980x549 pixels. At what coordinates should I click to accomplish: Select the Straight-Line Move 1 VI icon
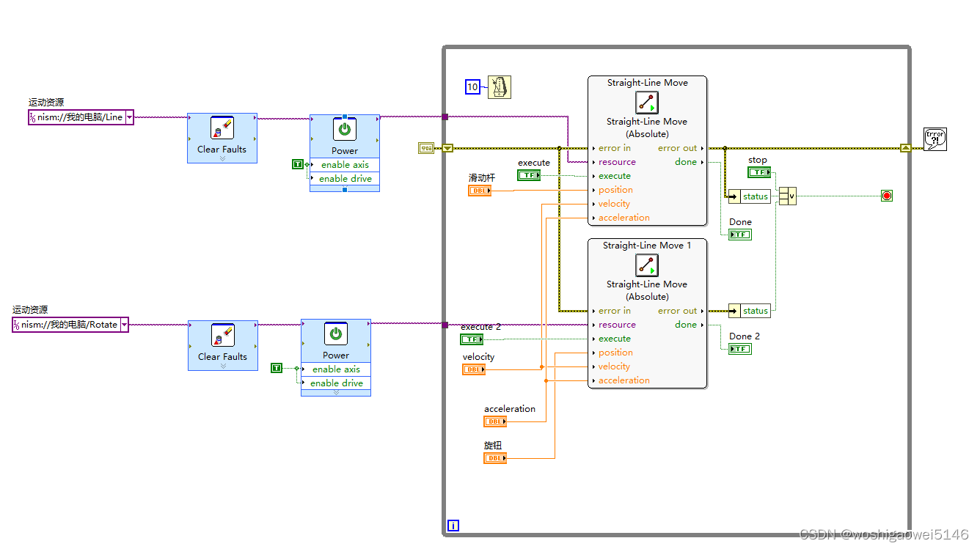coord(646,265)
